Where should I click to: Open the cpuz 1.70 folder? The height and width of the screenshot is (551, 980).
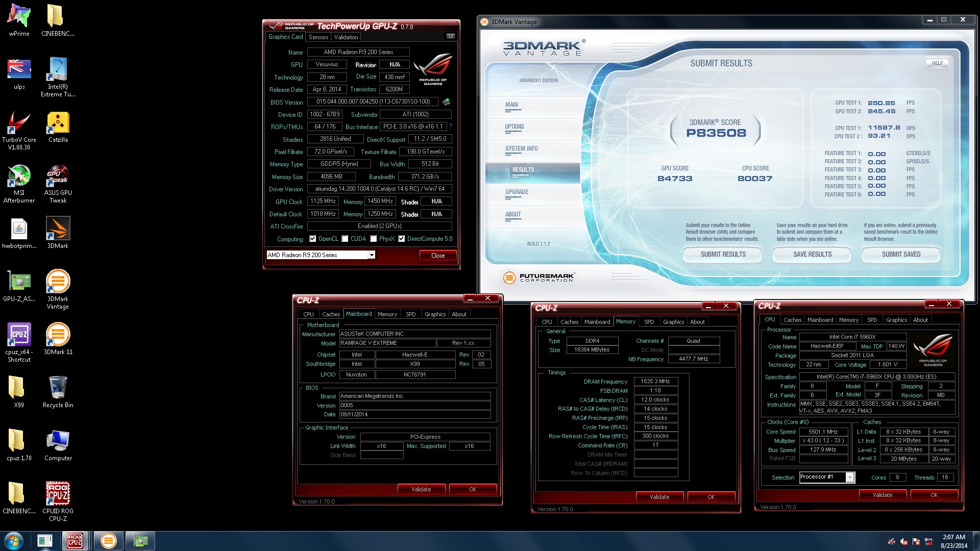(x=19, y=445)
